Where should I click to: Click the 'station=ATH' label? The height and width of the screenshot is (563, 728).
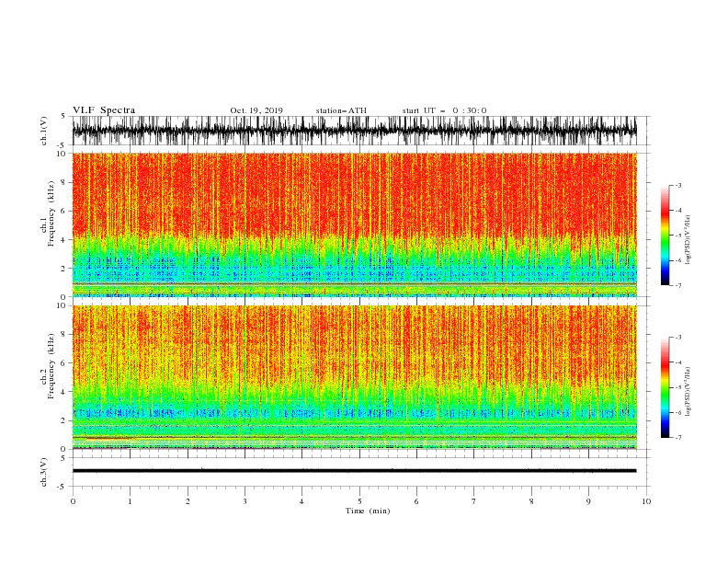coord(341,110)
